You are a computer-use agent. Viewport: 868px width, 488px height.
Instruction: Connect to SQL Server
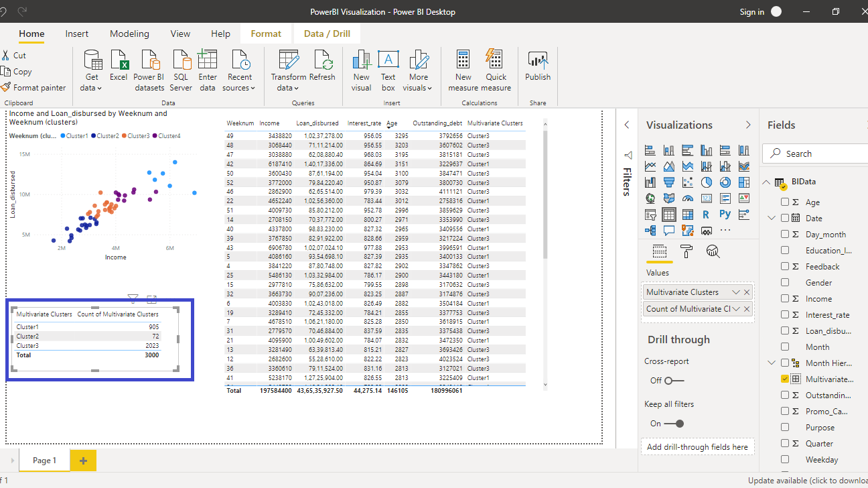click(181, 70)
